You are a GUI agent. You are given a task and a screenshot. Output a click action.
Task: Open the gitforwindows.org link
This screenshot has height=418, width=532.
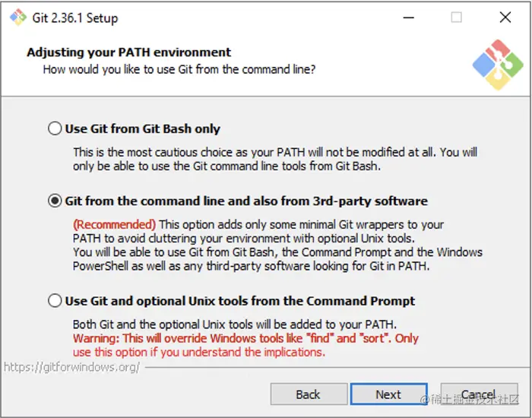coord(72,367)
